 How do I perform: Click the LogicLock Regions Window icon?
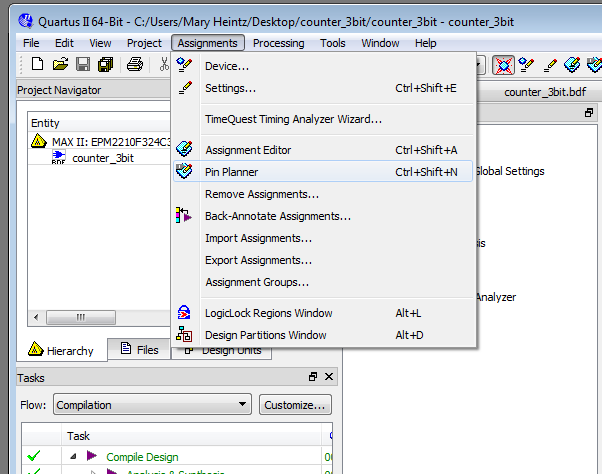[184, 312]
